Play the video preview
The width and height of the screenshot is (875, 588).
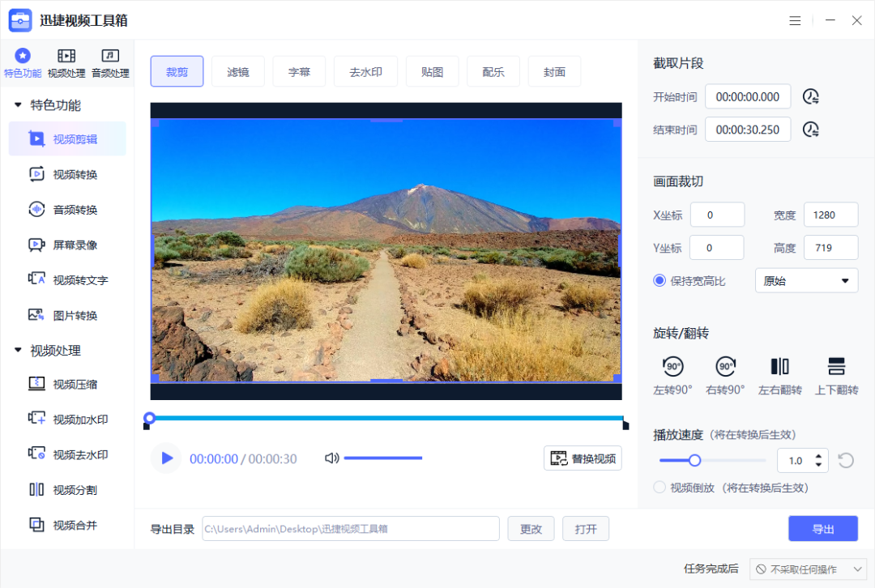coord(166,458)
